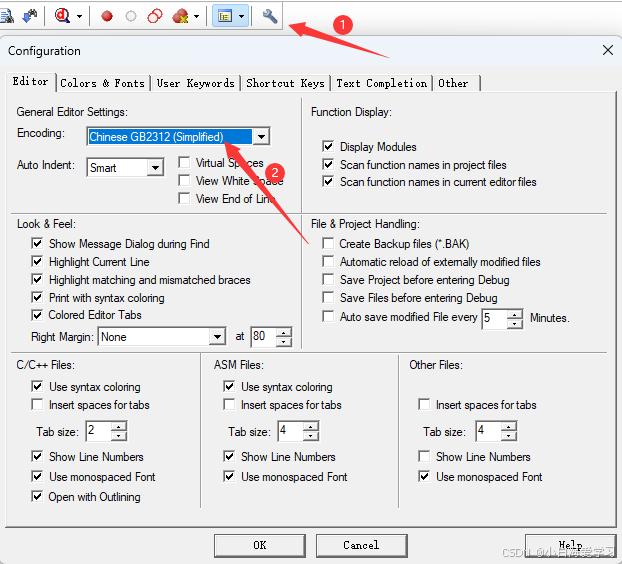The image size is (622, 564).
Task: Toggle C/C++ Use monospaced Font
Action: [37, 476]
